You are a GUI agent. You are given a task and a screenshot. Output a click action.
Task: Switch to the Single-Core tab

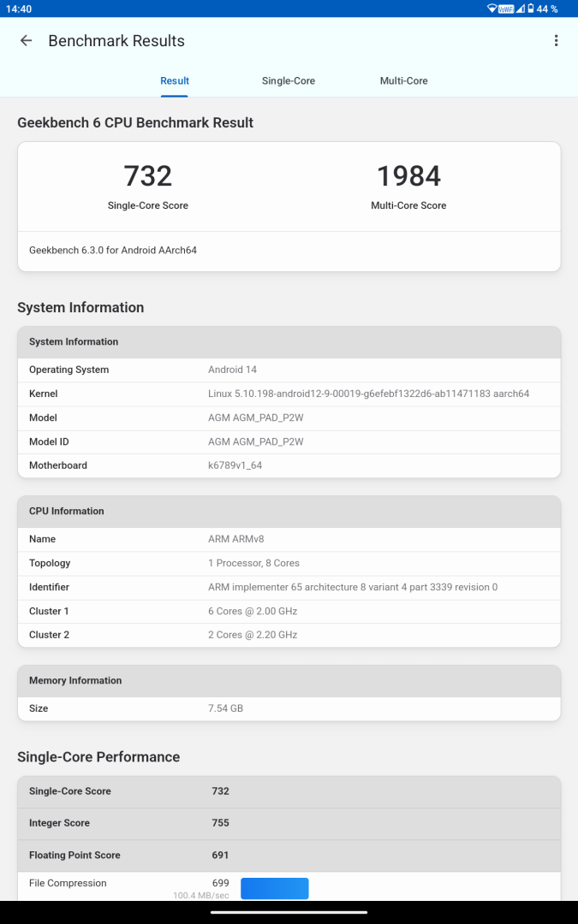289,80
